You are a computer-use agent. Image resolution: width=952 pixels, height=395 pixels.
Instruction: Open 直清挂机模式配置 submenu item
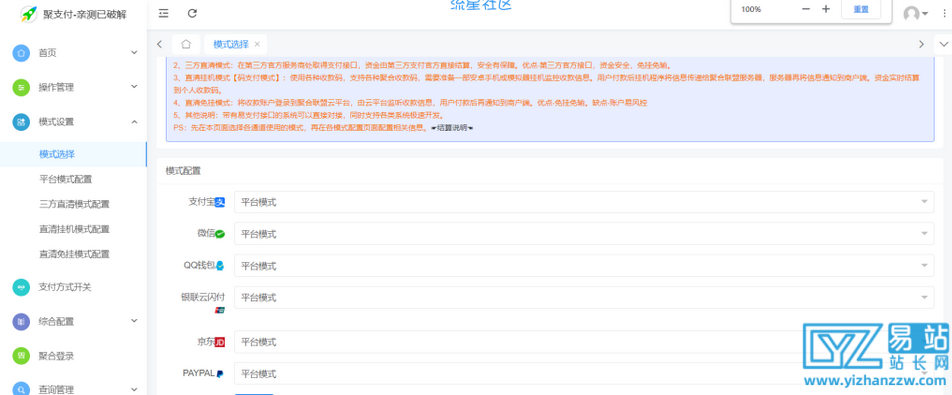pyautogui.click(x=73, y=229)
